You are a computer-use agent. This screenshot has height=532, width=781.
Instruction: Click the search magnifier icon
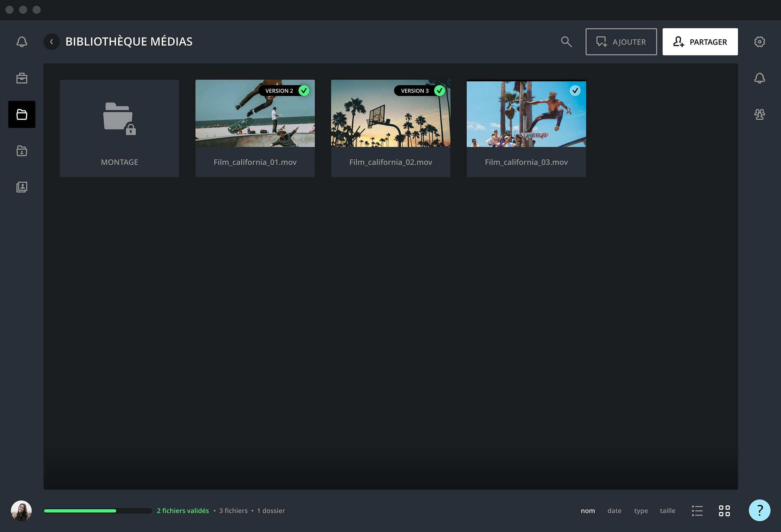point(566,42)
